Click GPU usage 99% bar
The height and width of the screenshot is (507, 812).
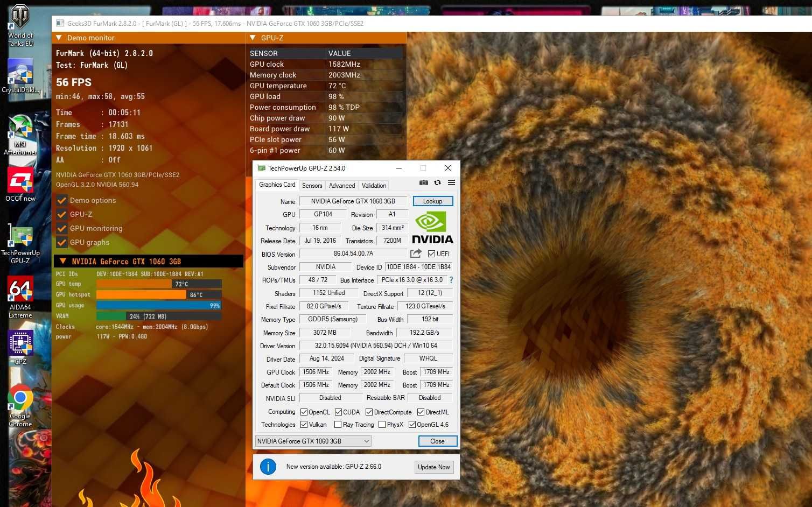pyautogui.click(x=159, y=305)
